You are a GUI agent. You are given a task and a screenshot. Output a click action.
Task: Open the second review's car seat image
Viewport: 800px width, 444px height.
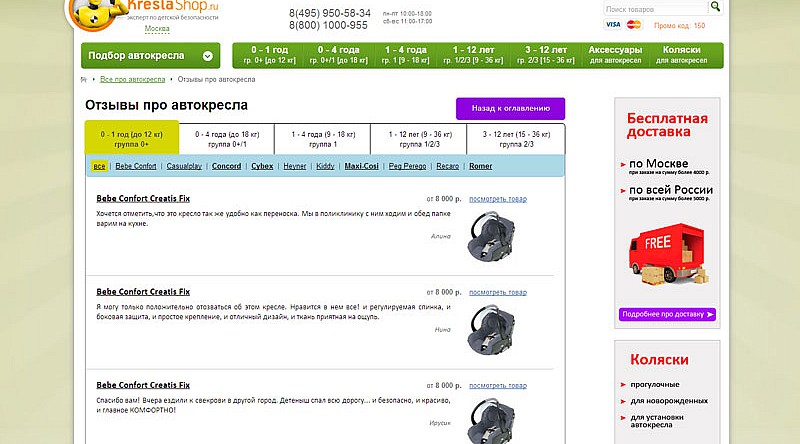point(492,326)
